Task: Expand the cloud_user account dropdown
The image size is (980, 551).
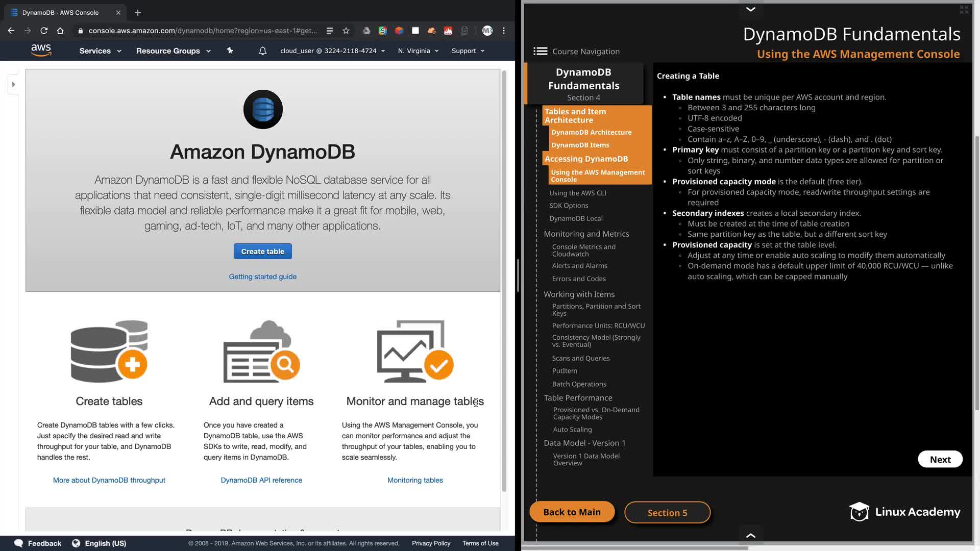Action: [332, 51]
